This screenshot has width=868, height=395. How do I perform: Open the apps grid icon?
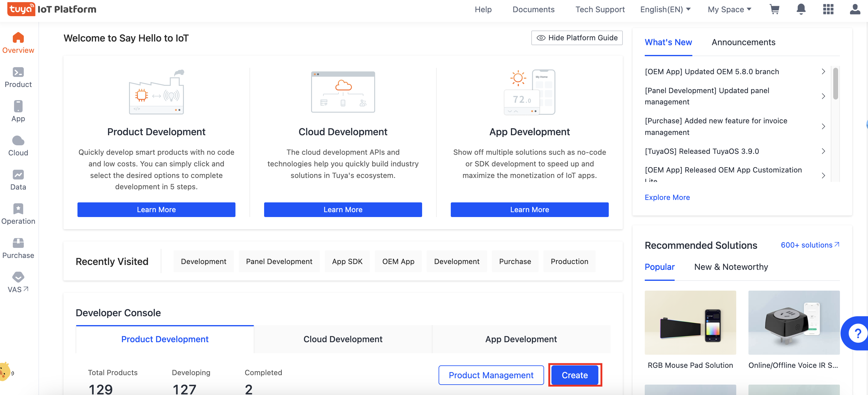(x=828, y=9)
